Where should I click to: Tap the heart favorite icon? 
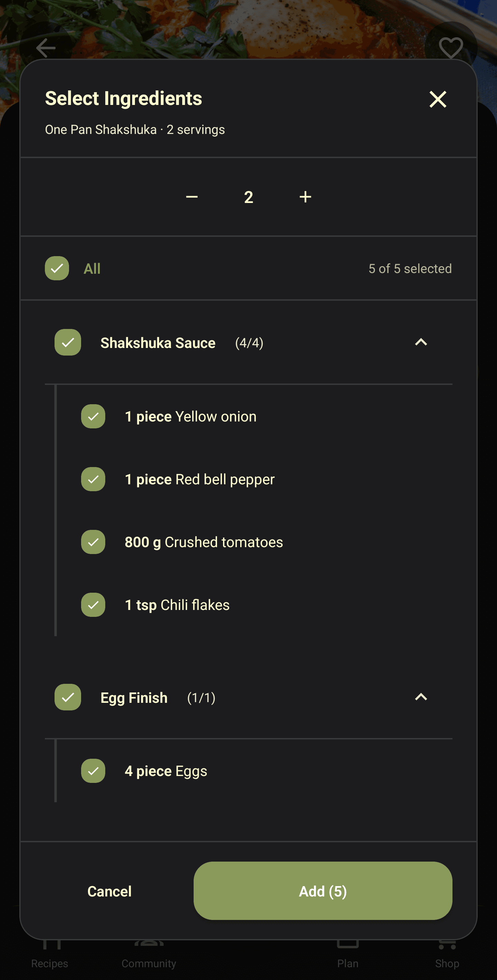tap(451, 48)
